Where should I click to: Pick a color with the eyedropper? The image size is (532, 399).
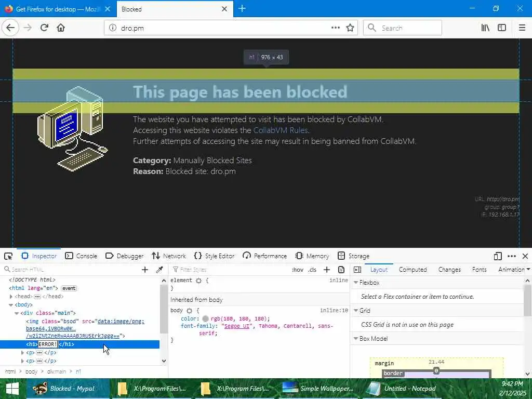tap(159, 270)
